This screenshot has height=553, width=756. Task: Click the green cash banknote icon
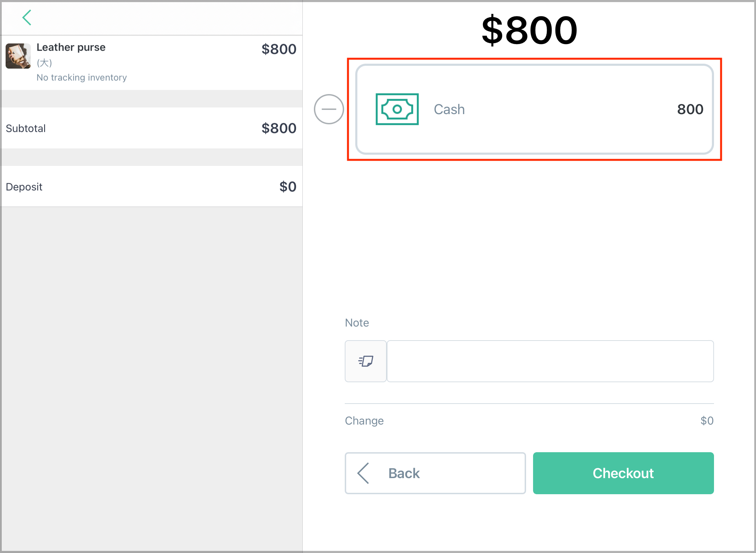pyautogui.click(x=397, y=109)
